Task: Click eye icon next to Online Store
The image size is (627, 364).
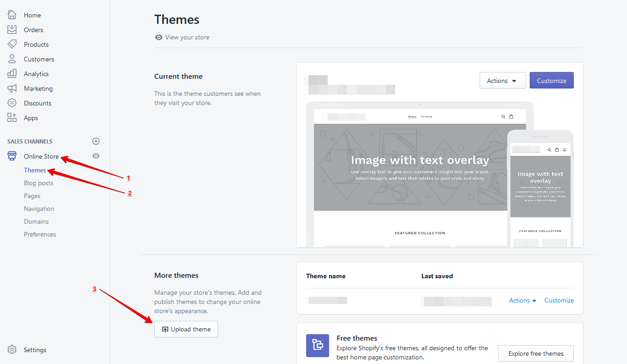Action: point(96,156)
